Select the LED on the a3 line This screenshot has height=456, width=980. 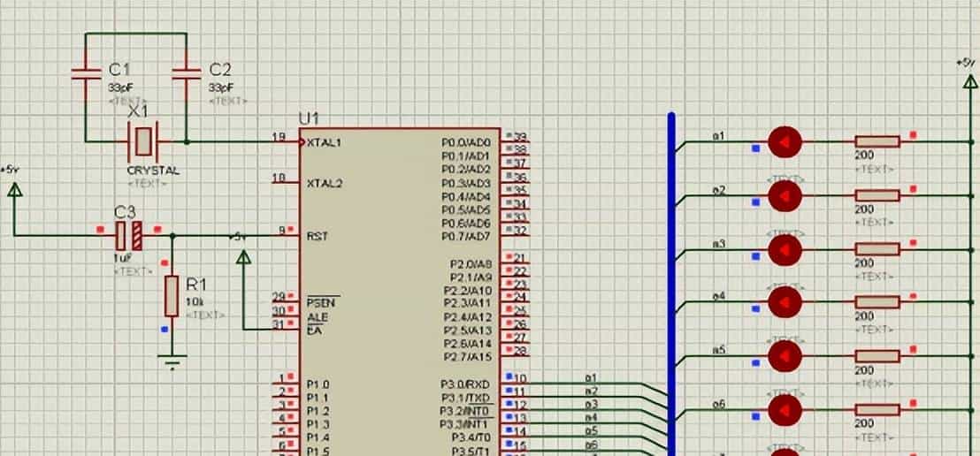click(785, 250)
